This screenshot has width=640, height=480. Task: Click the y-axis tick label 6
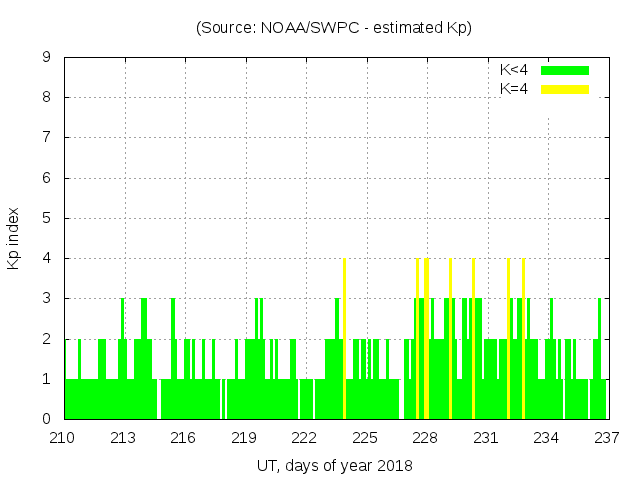tap(47, 178)
